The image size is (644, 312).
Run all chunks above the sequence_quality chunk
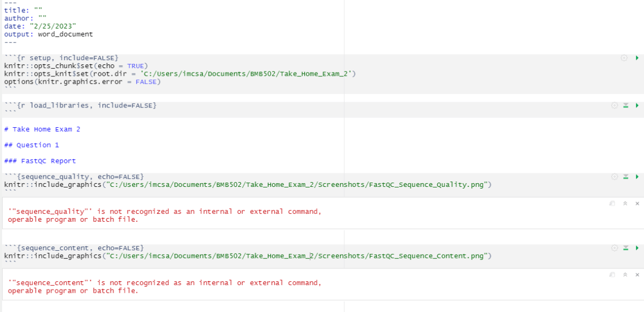pyautogui.click(x=626, y=177)
